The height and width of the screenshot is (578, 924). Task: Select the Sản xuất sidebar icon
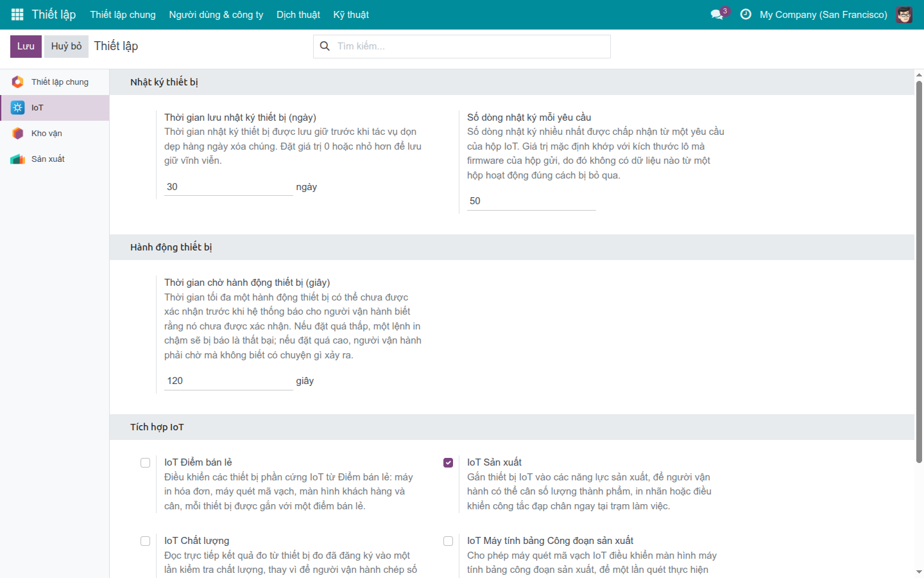(x=17, y=159)
